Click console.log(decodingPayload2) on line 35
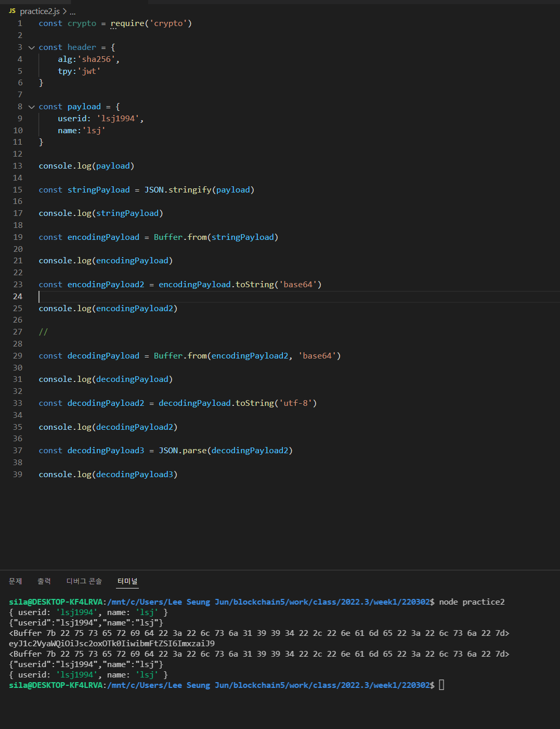Image resolution: width=560 pixels, height=729 pixels. click(x=108, y=427)
